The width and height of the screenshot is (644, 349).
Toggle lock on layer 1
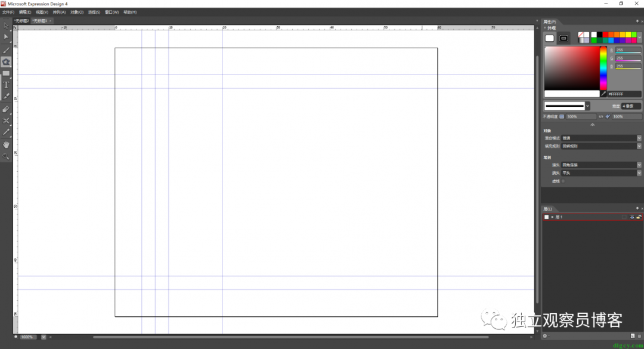(x=639, y=217)
